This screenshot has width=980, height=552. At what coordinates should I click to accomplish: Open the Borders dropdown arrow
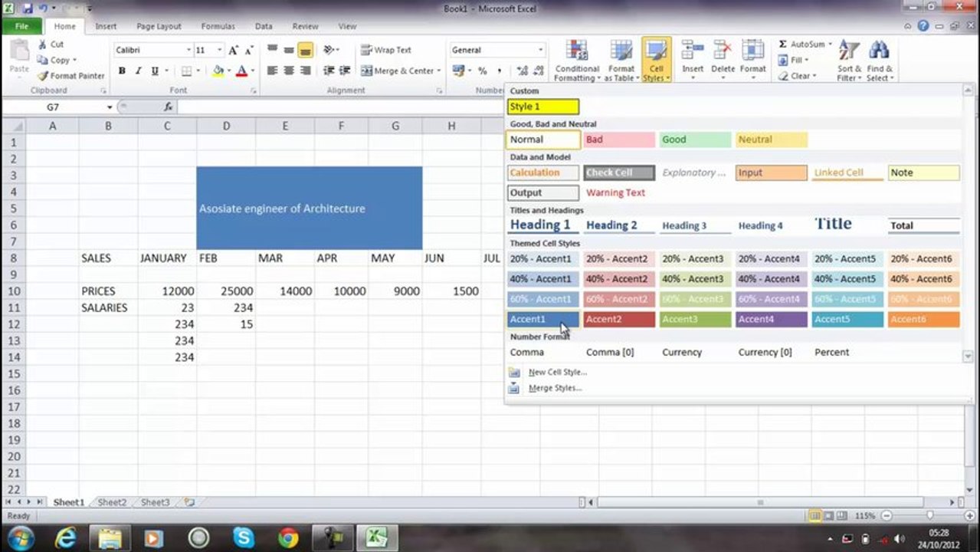point(198,71)
